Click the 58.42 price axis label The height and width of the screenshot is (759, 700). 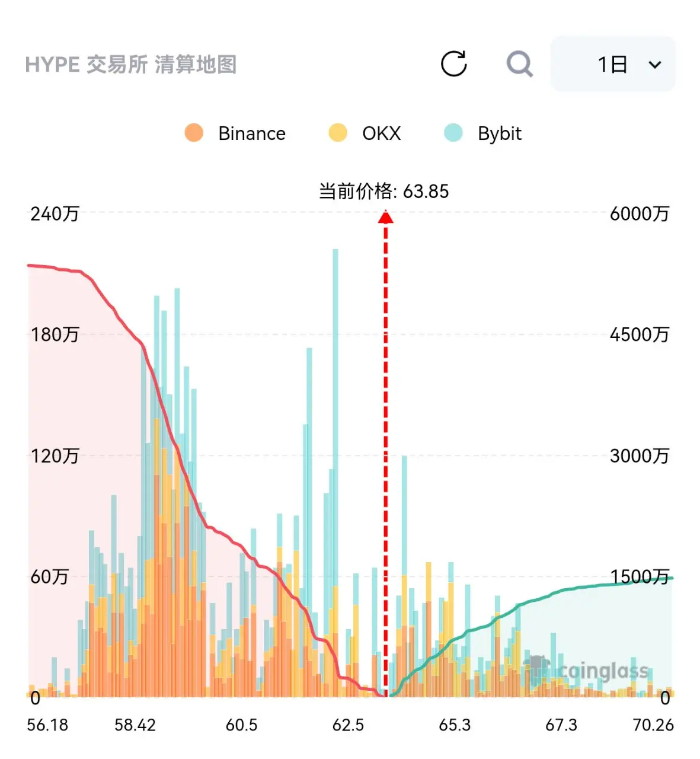pyautogui.click(x=135, y=725)
